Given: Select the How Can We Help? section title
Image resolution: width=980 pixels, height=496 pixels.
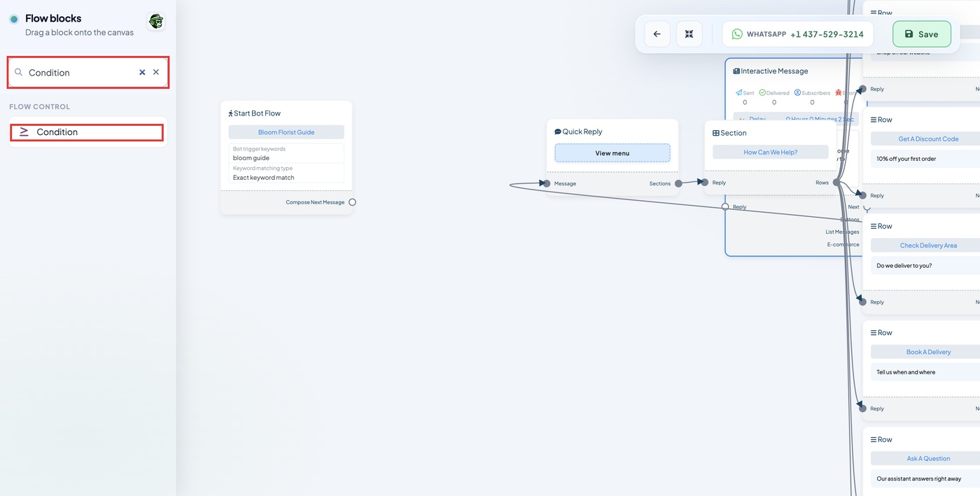Looking at the screenshot, I should (770, 152).
